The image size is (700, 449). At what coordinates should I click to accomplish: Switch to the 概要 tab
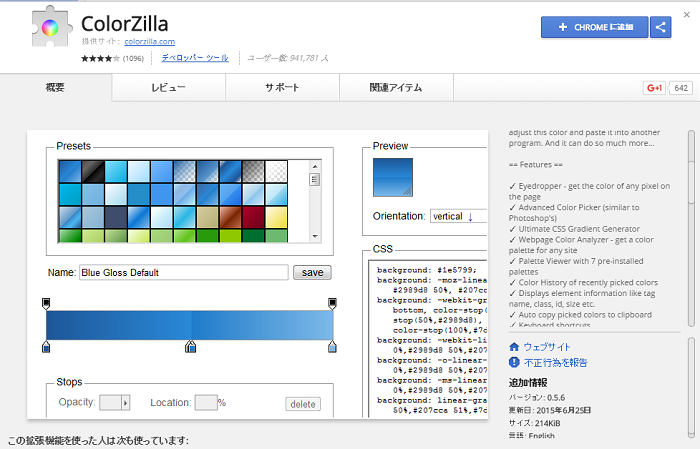55,87
